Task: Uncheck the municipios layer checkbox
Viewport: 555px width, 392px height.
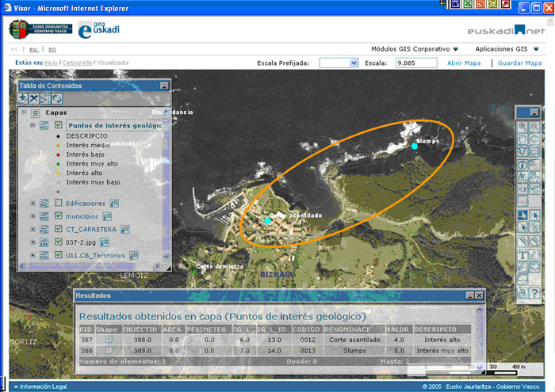Action: [x=59, y=216]
